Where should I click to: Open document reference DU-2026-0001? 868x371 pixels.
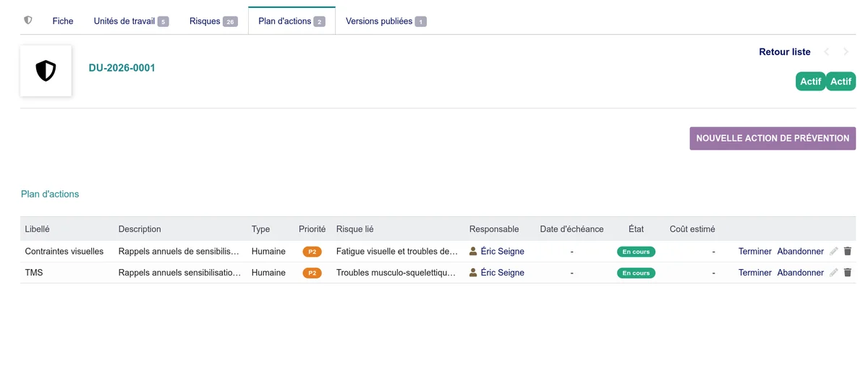122,68
